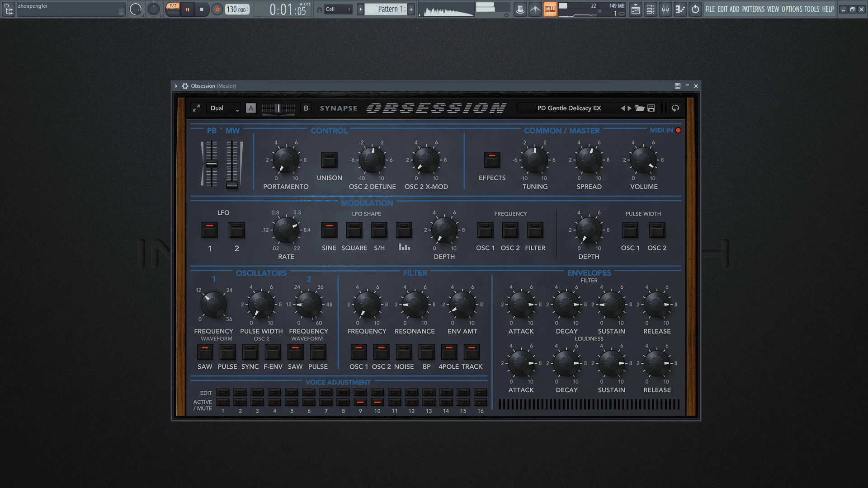Click voice 1 EDIT button
This screenshot has width=868, height=488.
[x=222, y=392]
